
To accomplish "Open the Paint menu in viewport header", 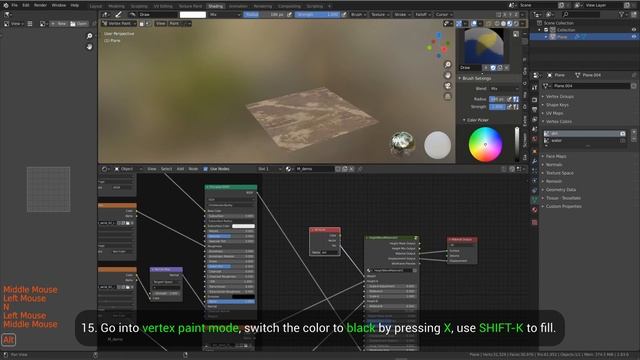I will [174, 24].
